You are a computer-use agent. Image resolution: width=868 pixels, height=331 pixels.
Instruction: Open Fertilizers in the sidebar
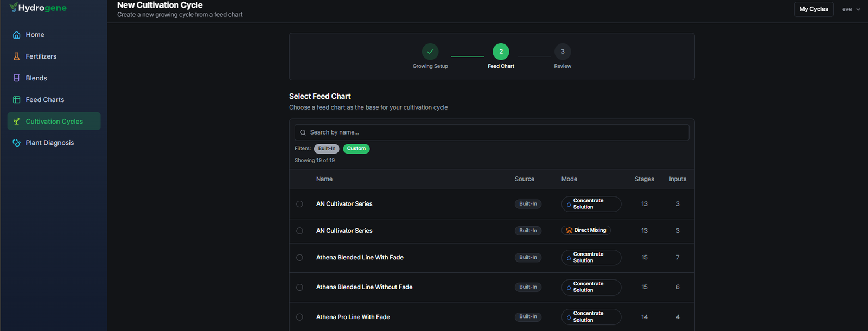pyautogui.click(x=54, y=56)
